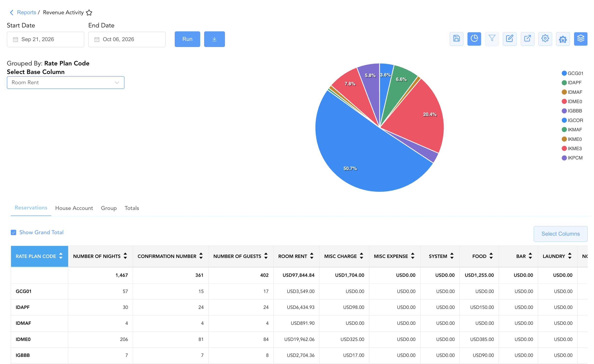Viewport: 594px width, 364px height.
Task: Uncheck the Show Grand Total checkbox
Action: tap(13, 232)
